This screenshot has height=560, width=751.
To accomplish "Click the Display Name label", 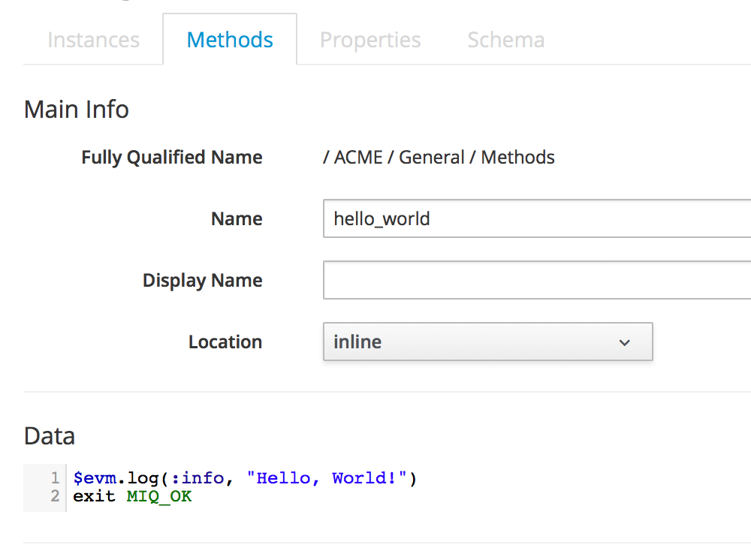I will coord(202,280).
